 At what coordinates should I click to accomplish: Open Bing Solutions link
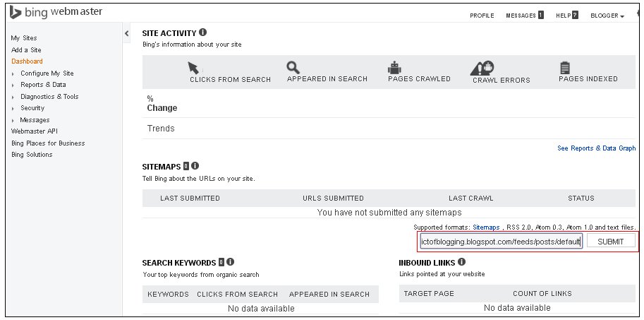click(x=32, y=155)
